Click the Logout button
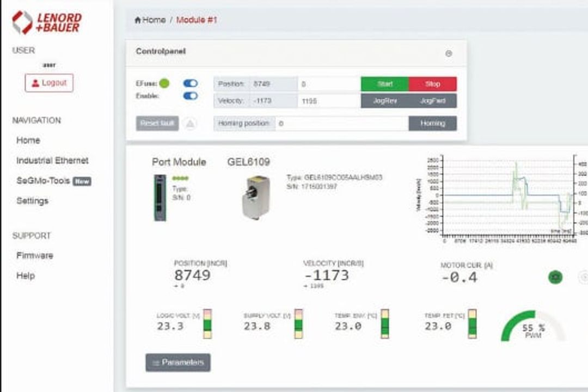Screen dimensions: 588x392 pyautogui.click(x=49, y=83)
